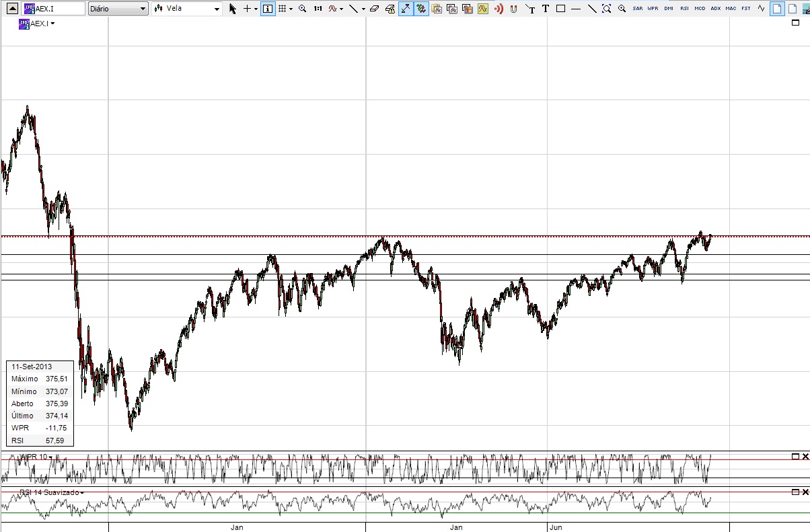
Task: Add the WPR indicator from toolbar
Action: [653, 9]
